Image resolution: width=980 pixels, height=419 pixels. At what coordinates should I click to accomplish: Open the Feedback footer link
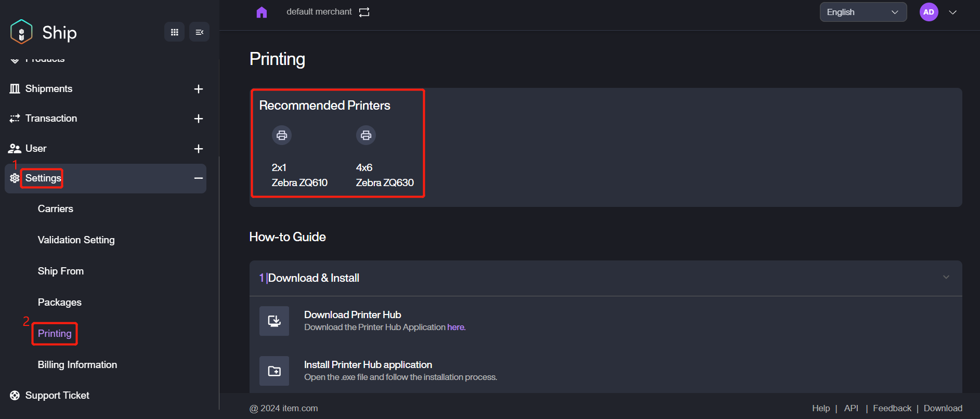(x=892, y=408)
